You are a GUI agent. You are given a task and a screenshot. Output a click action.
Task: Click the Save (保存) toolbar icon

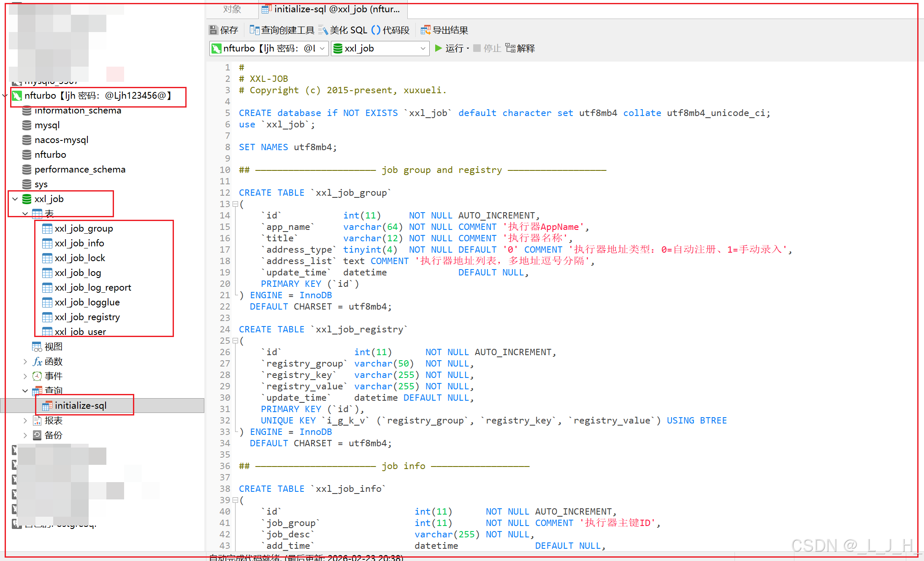[214, 30]
